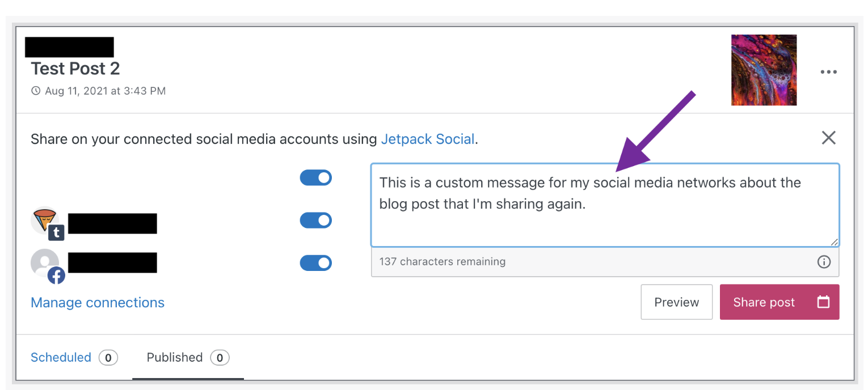Close the Jetpack Social sharing panel

coord(829,138)
